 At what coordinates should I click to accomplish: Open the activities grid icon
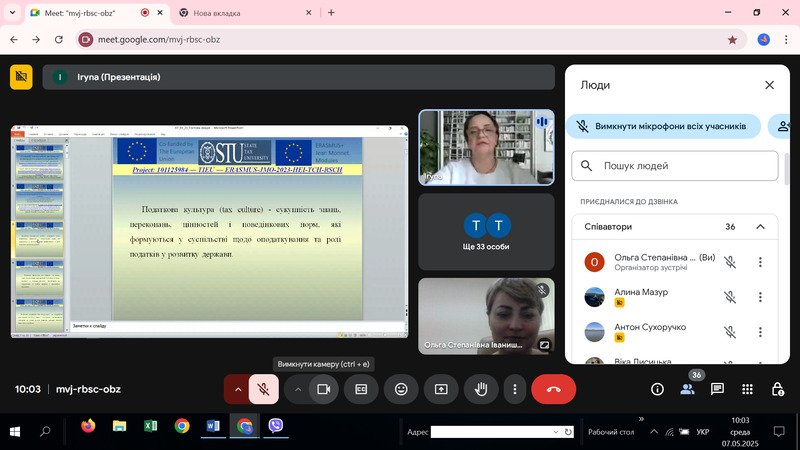pyautogui.click(x=747, y=389)
